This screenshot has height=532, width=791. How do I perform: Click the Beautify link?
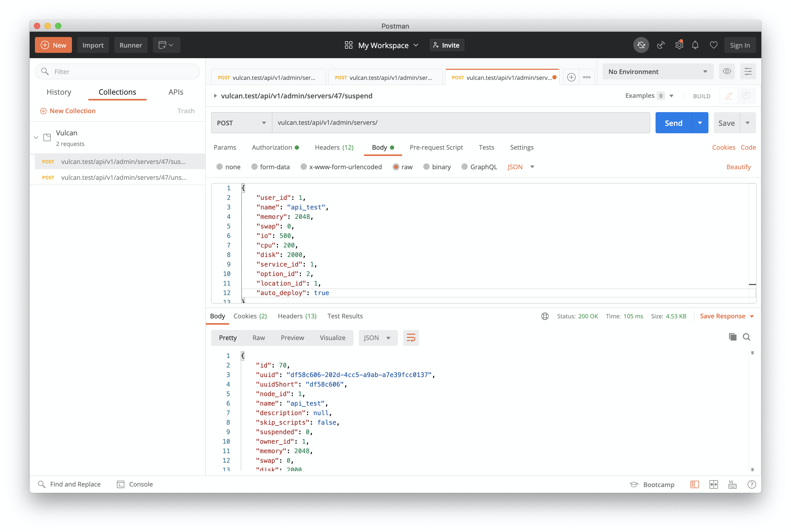[x=738, y=167]
